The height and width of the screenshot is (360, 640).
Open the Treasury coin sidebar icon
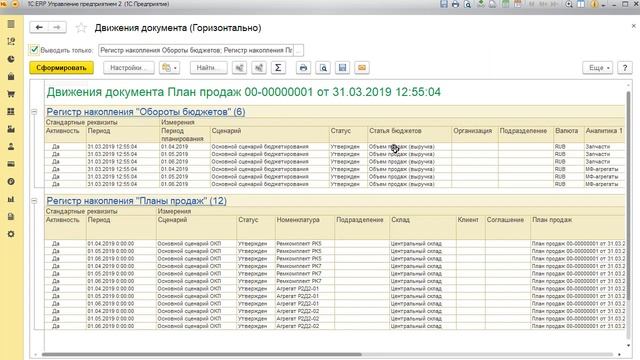click(11, 182)
